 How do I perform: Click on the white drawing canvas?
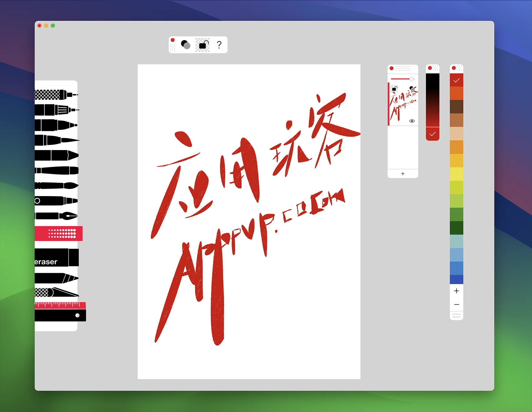249,222
